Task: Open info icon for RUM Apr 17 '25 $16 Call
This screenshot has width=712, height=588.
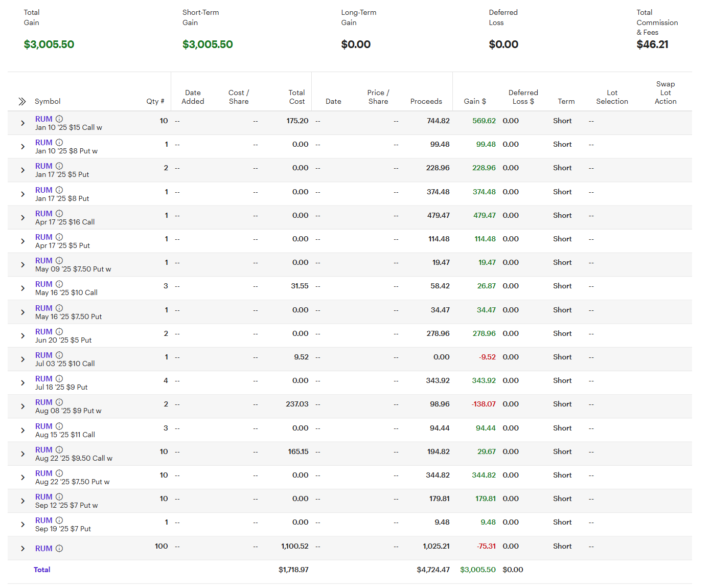Action: [x=59, y=214]
